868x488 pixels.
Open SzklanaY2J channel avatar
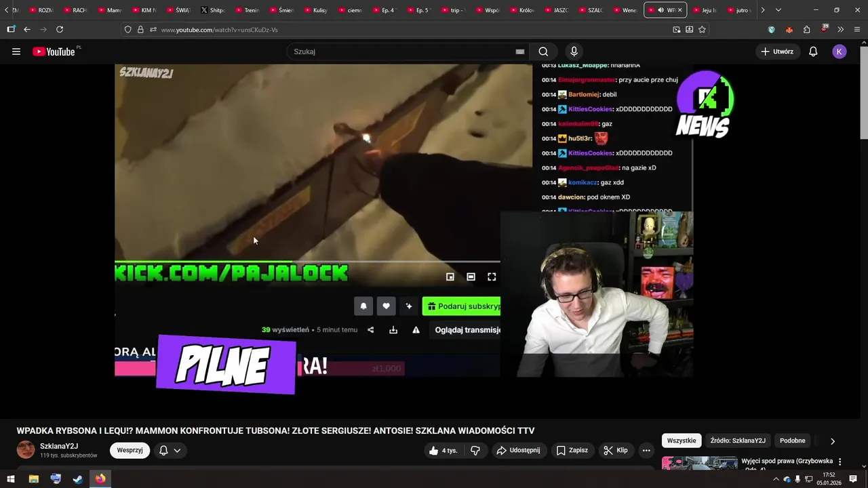[x=26, y=450]
